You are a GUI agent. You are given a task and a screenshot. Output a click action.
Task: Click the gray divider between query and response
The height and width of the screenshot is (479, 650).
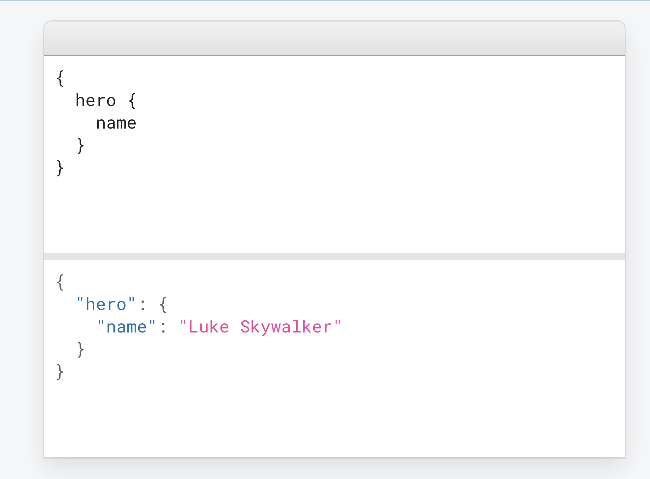pos(334,256)
